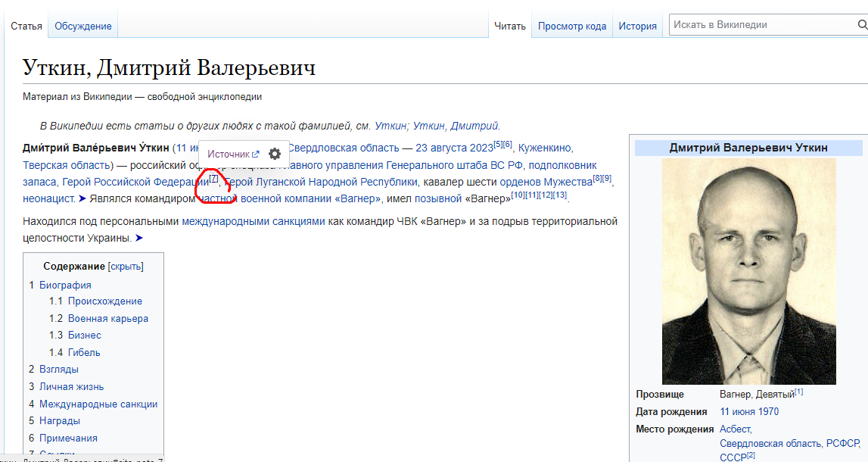Image resolution: width=868 pixels, height=462 pixels.
Task: Click footnote reference [10]
Action: click(x=518, y=195)
